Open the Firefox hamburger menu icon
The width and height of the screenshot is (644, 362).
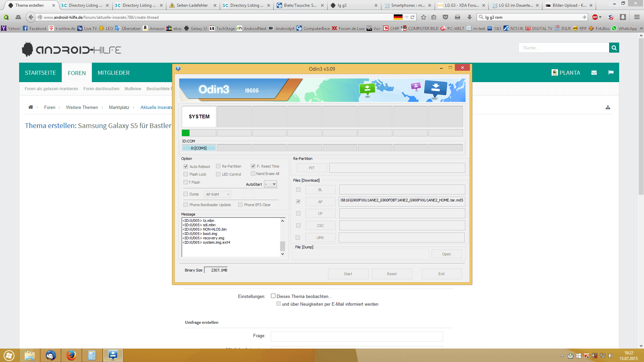click(637, 17)
